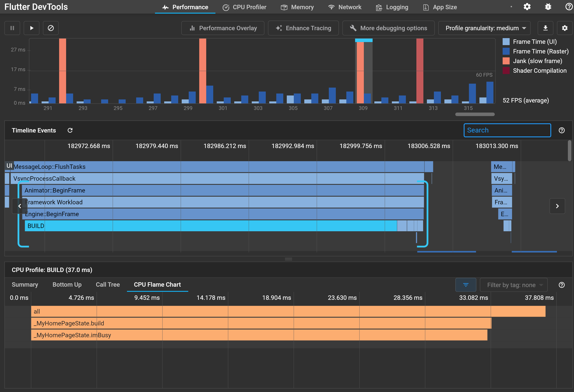The height and width of the screenshot is (392, 574).
Task: Click the bug report icon
Action: pos(548,7)
